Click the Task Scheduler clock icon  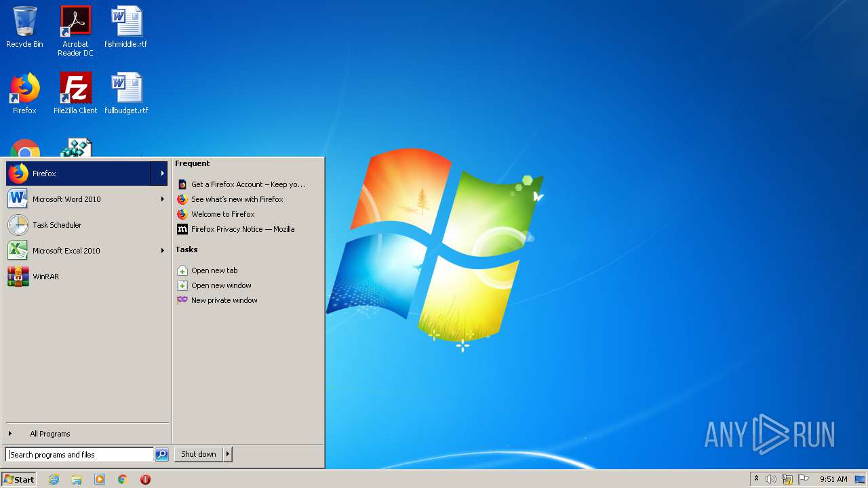coord(18,225)
